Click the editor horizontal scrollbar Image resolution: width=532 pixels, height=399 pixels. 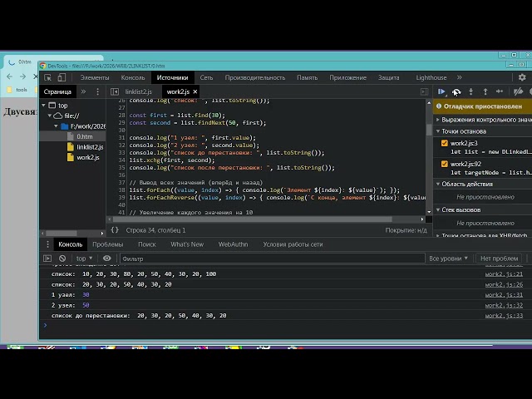(252, 219)
